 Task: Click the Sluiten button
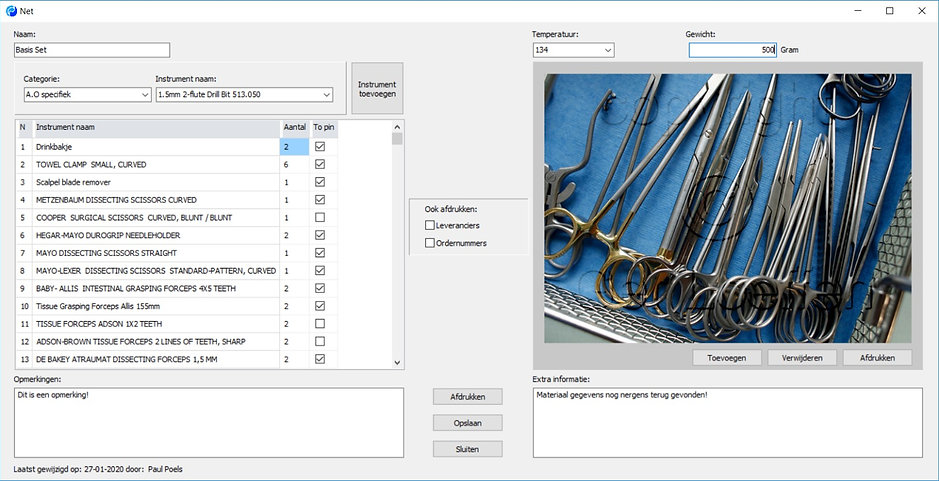click(468, 449)
